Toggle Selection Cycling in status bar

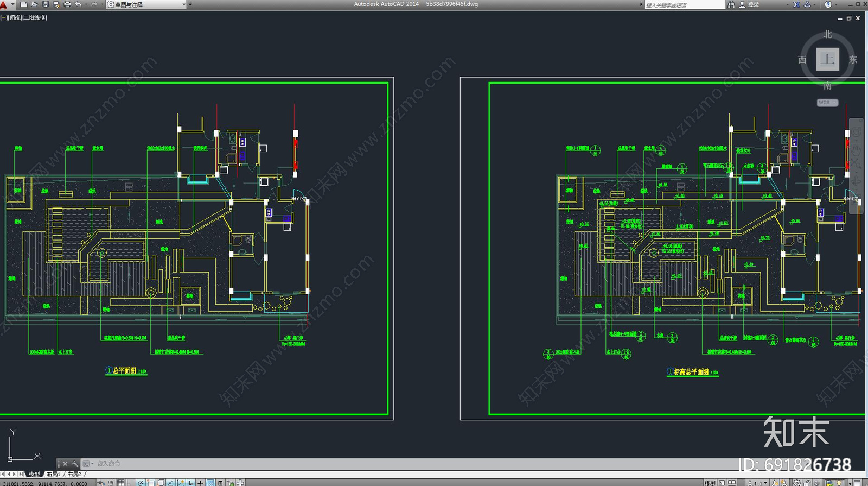click(230, 483)
